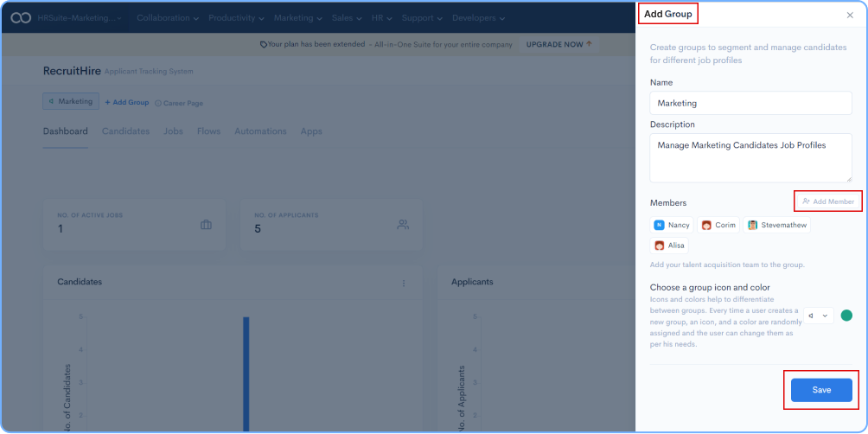Open the group icon dropdown selector
The image size is (868, 434).
[x=818, y=316]
